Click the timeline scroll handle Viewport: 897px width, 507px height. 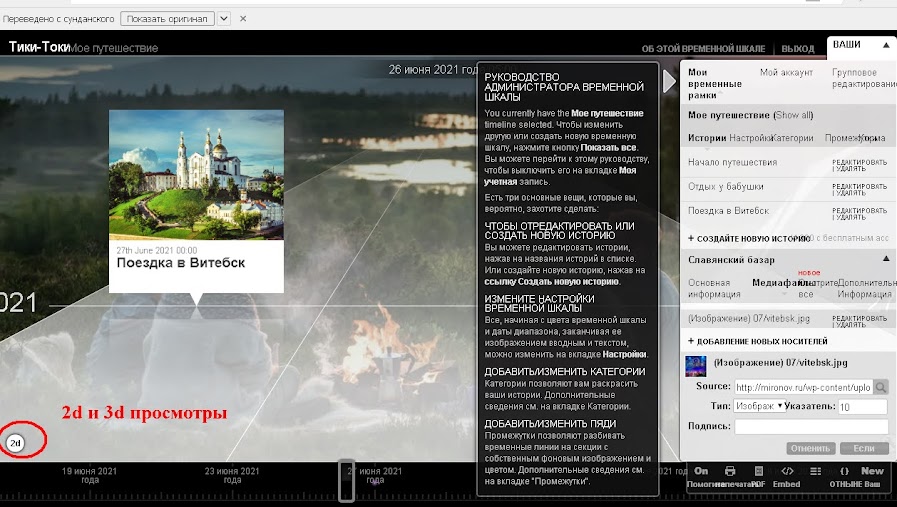346,480
